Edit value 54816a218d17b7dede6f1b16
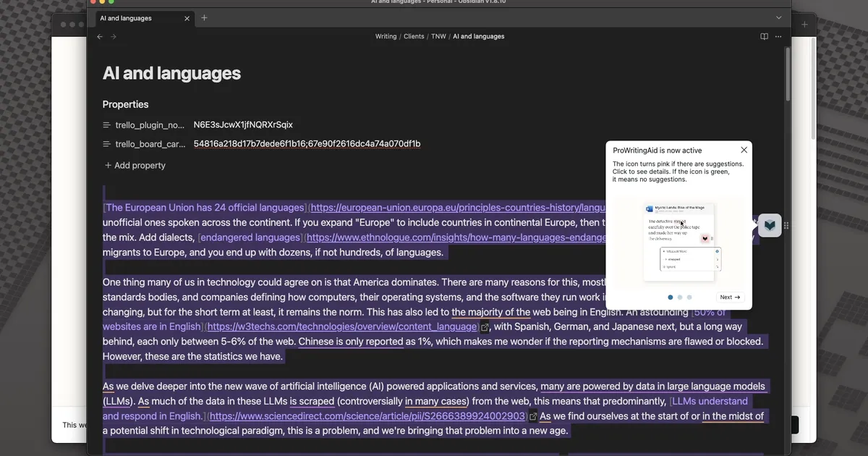The image size is (868, 456). tap(250, 143)
